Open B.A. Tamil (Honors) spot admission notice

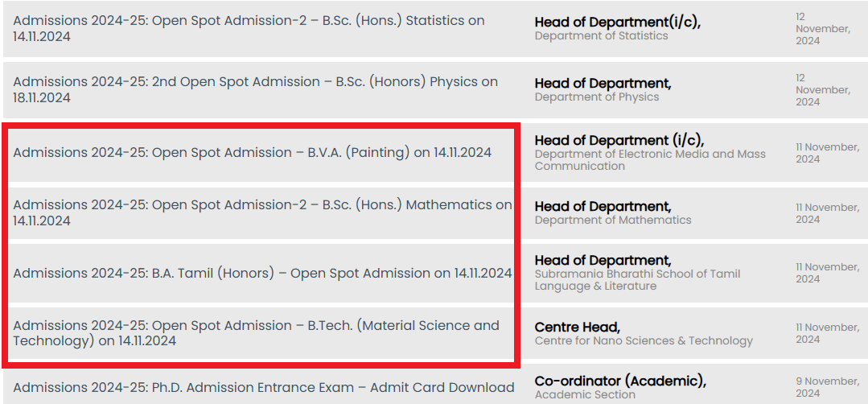coord(262,273)
